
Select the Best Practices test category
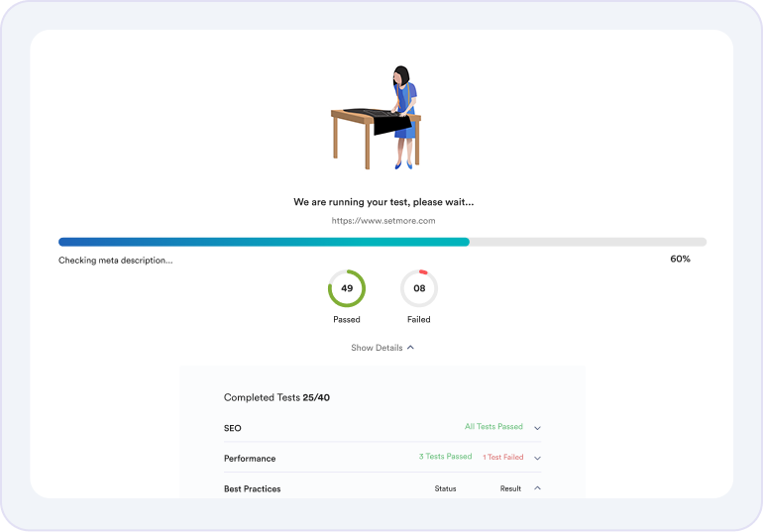pos(253,488)
